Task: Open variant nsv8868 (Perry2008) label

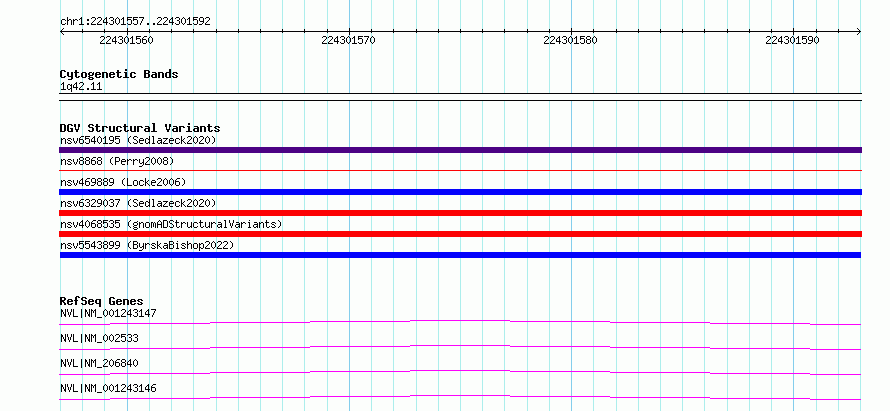Action: tap(117, 162)
